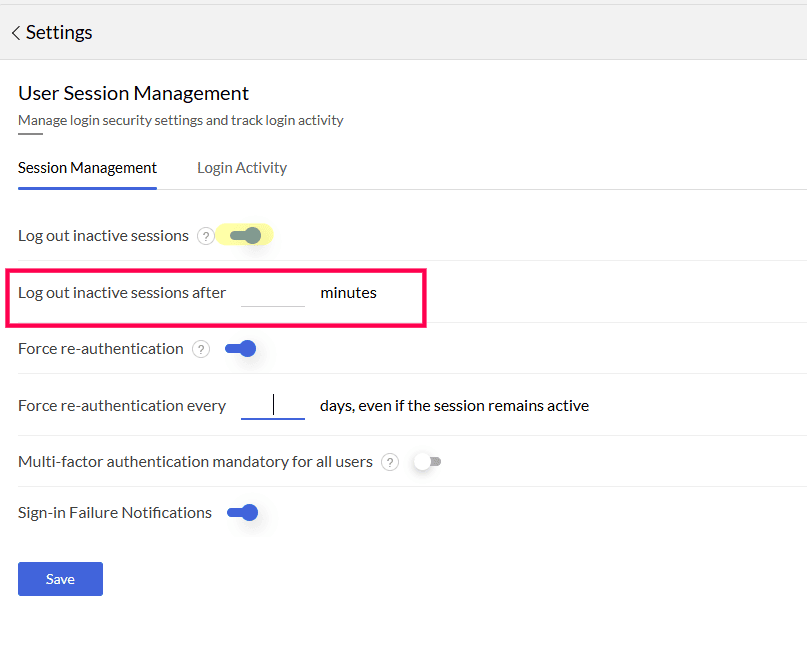Click the "Manage login security settings" subtitle

(x=180, y=120)
